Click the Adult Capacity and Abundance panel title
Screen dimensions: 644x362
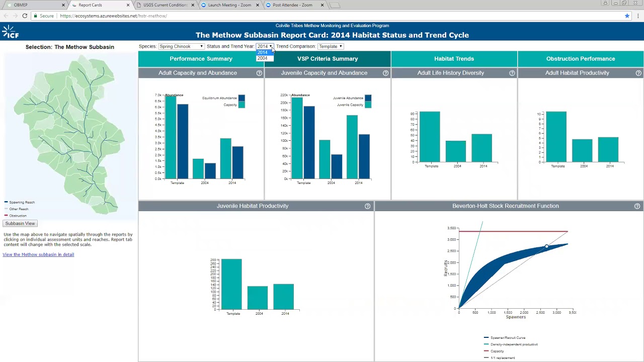point(198,73)
